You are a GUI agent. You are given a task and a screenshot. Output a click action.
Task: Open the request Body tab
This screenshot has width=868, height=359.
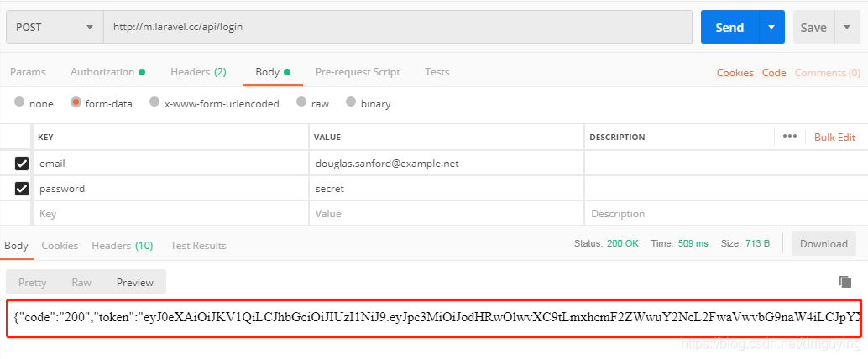272,72
